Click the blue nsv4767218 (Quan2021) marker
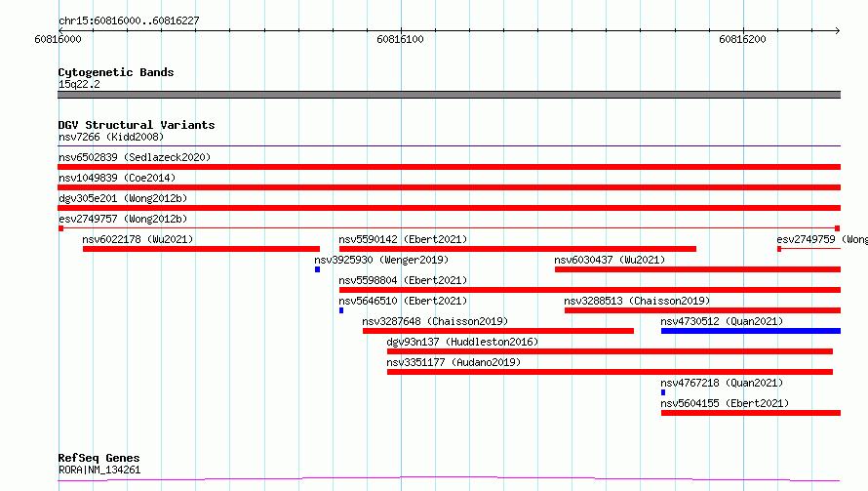Screen dimensions: 868x491 (663, 392)
